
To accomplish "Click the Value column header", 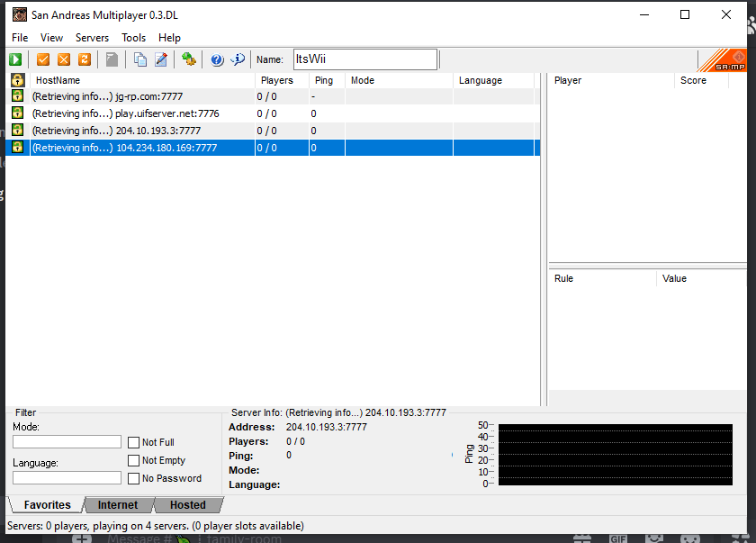I will (701, 278).
